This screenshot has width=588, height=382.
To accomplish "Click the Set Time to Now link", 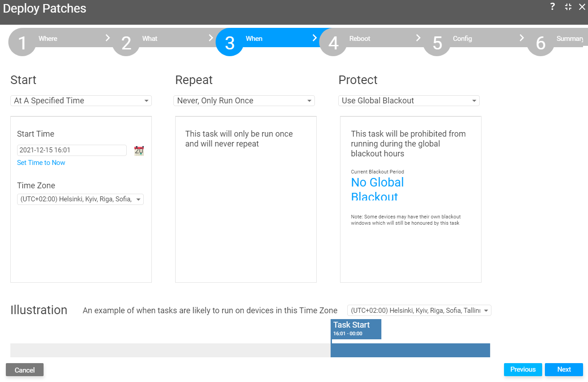I will [41, 163].
